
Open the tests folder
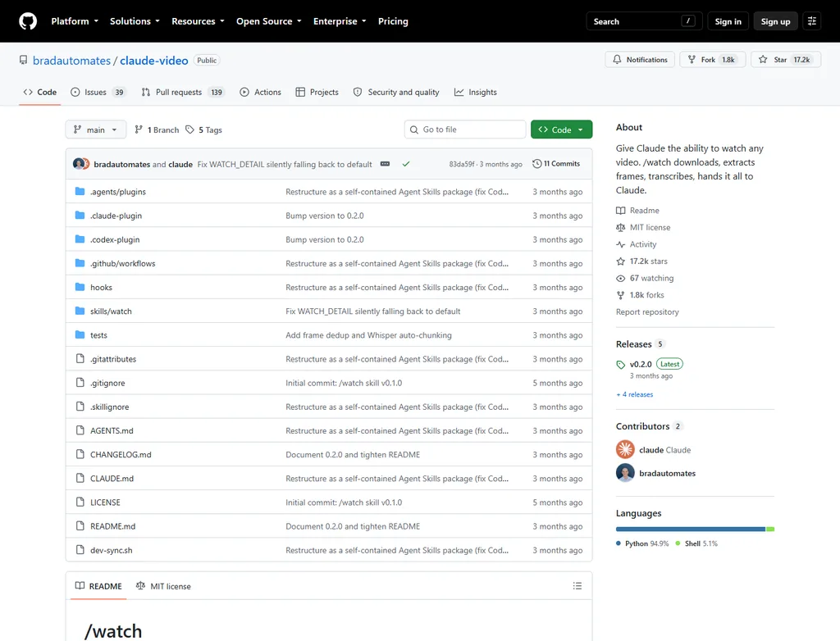click(98, 335)
